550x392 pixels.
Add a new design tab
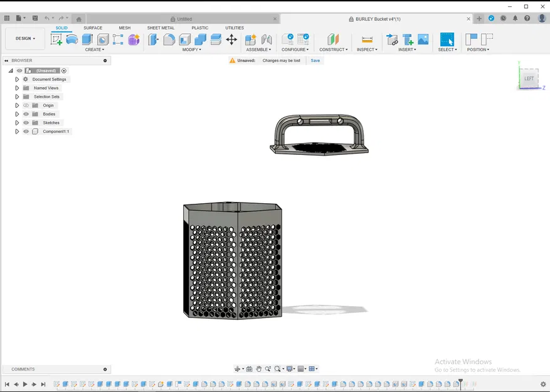(479, 19)
